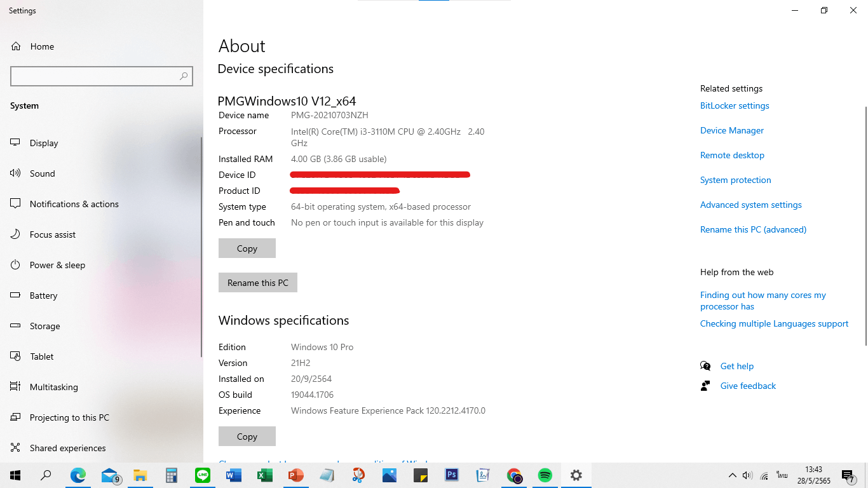Open Calculator from the taskbar
Screen dimensions: 868x488
pyautogui.click(x=172, y=475)
